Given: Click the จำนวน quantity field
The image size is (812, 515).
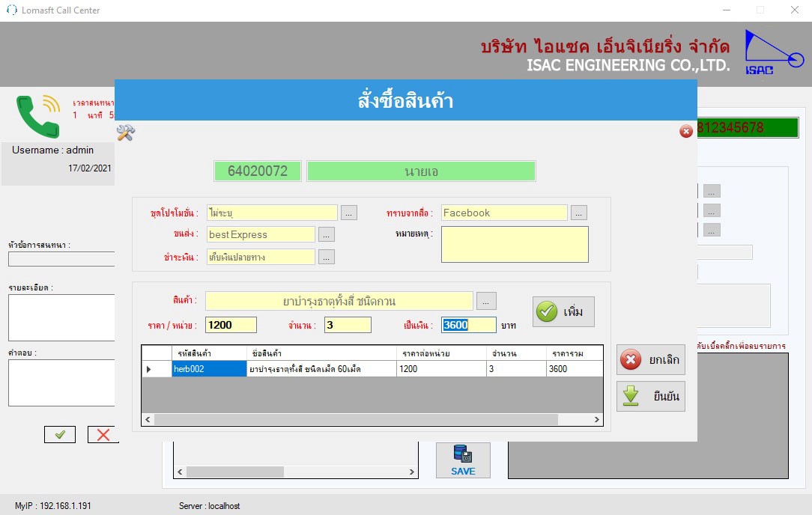Looking at the screenshot, I should pyautogui.click(x=348, y=325).
